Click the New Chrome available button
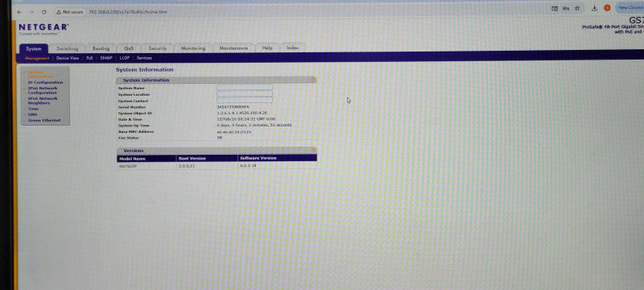The height and width of the screenshot is (290, 644). point(630,8)
